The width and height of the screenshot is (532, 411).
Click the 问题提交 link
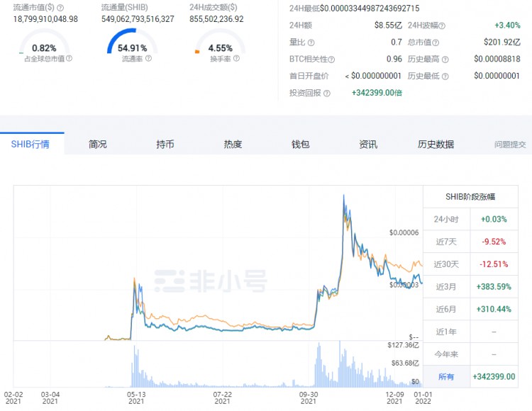(510, 145)
